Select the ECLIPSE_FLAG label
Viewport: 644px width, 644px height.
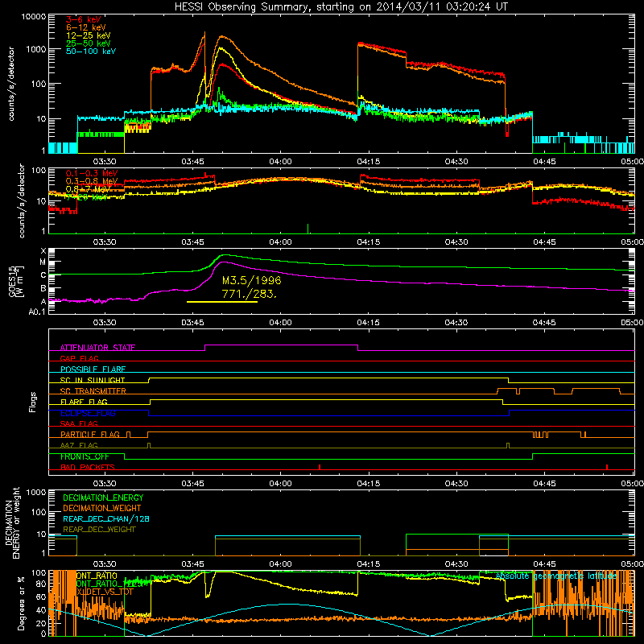88,413
